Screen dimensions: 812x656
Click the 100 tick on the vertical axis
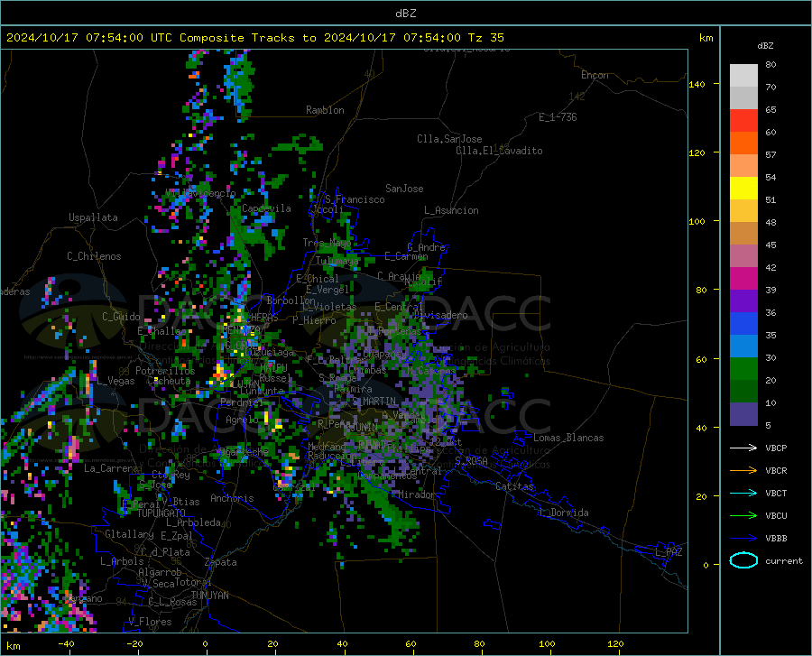pyautogui.click(x=697, y=221)
